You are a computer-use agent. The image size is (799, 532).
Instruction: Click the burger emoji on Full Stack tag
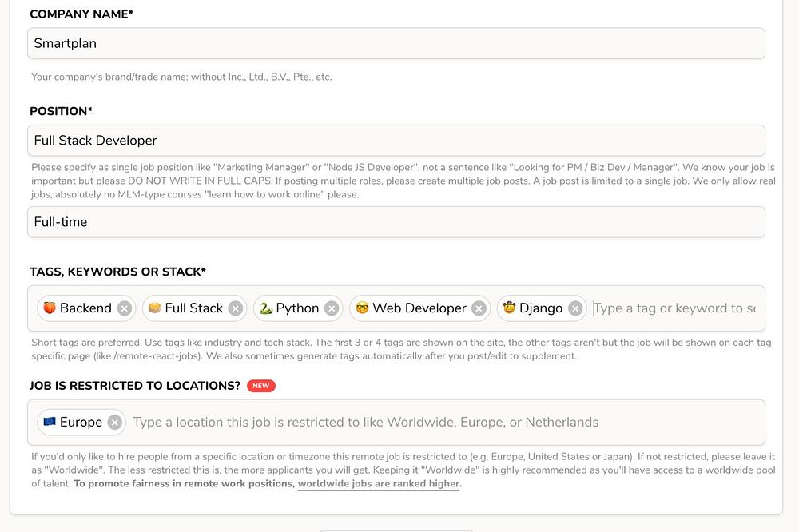(154, 308)
